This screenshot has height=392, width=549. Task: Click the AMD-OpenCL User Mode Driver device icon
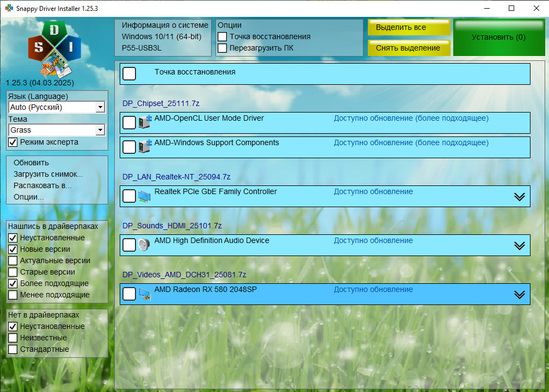tap(145, 121)
